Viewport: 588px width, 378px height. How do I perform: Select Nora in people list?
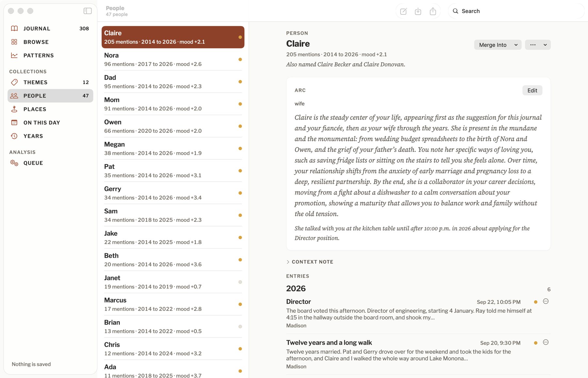tap(173, 59)
